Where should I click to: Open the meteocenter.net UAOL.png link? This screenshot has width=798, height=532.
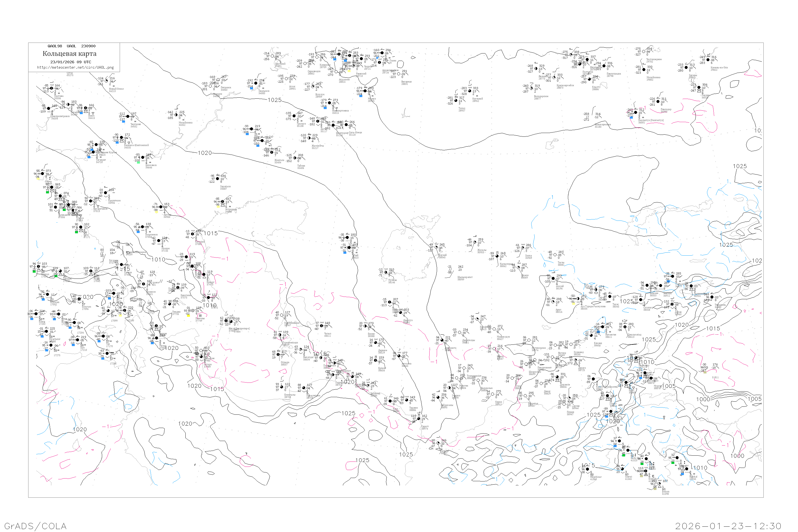click(x=75, y=68)
